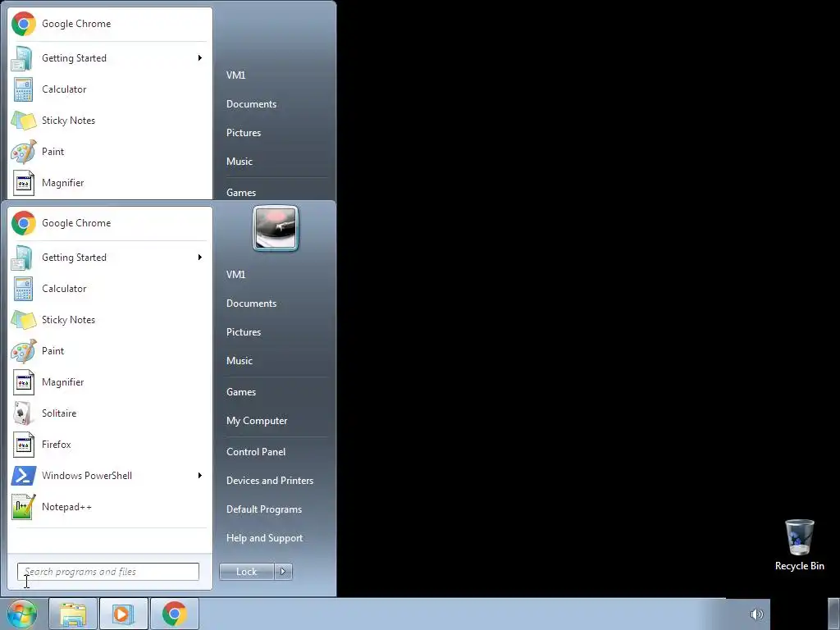Viewport: 840px width, 630px height.
Task: Open Music in the lower Start menu
Action: point(239,361)
